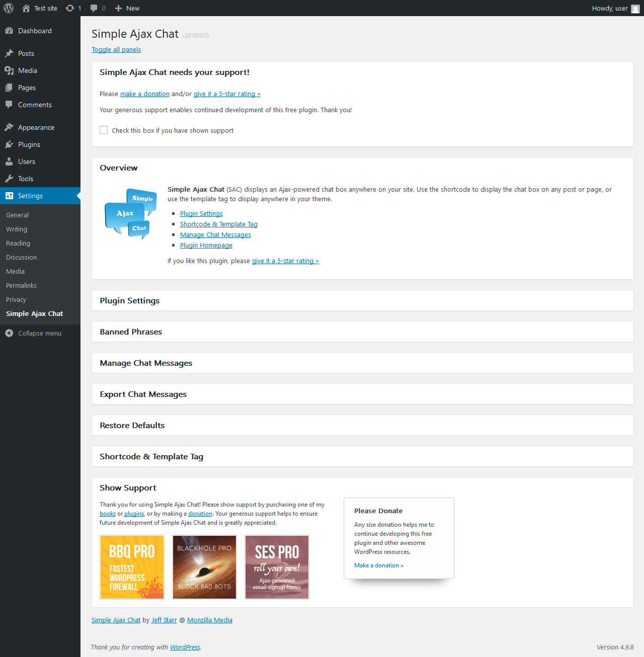Collapse the Overview panel header
This screenshot has height=657, width=644.
tap(362, 168)
